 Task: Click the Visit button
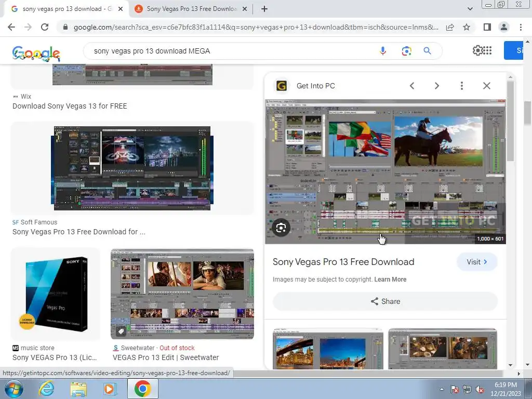pos(477,262)
